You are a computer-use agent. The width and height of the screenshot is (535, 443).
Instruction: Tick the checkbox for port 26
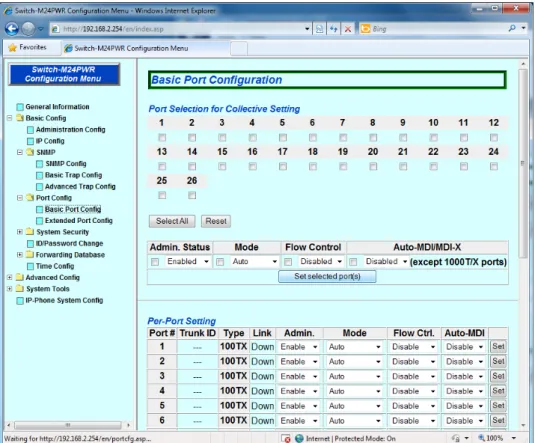192,195
